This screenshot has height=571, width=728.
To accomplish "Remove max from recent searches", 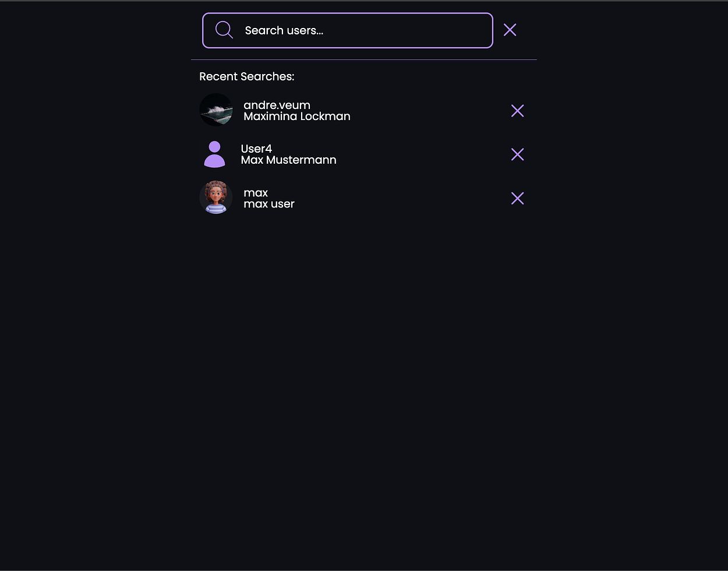I will coord(517,198).
